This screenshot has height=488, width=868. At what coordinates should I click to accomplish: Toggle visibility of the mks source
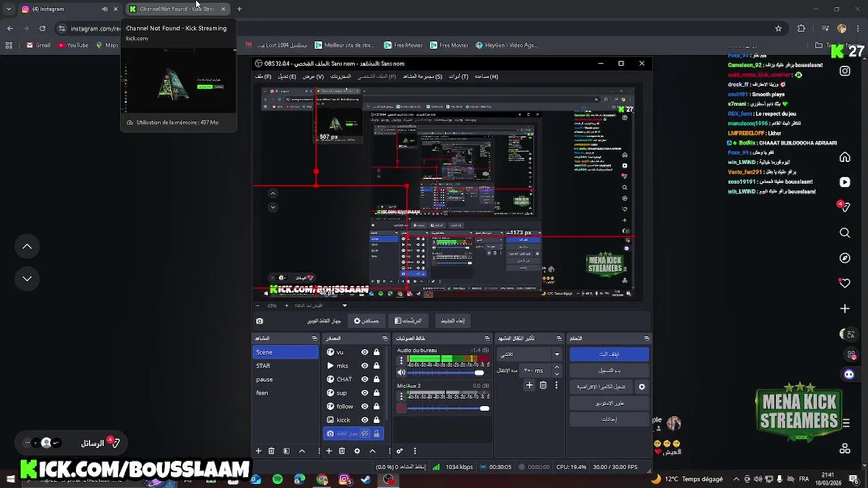[365, 366]
